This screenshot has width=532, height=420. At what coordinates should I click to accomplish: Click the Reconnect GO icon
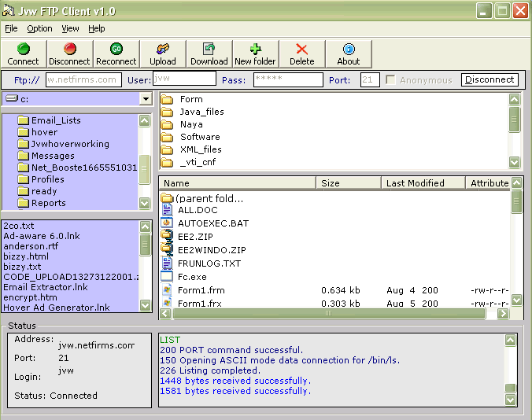[116, 49]
